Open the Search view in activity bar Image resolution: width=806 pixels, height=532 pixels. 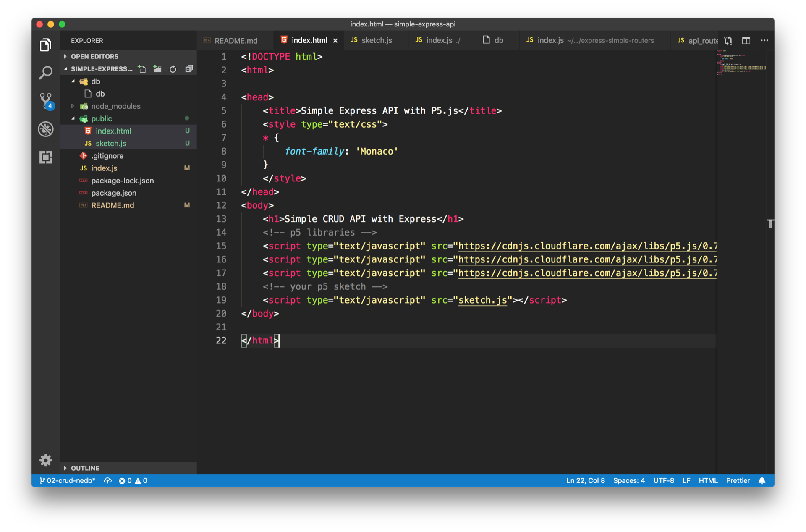[45, 73]
